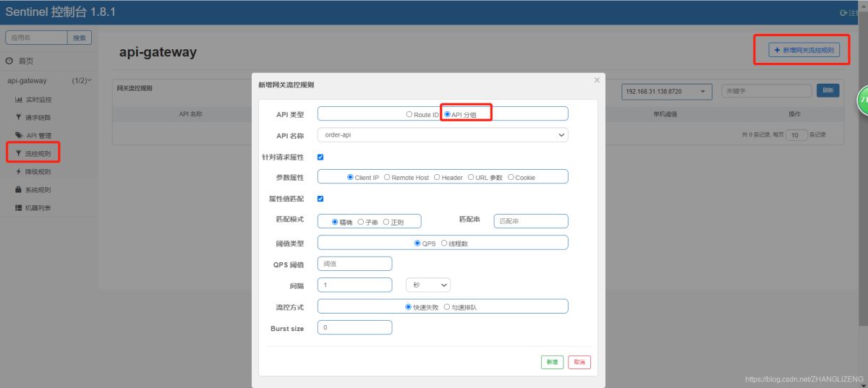Click the 匹配串 input field

[x=531, y=221]
